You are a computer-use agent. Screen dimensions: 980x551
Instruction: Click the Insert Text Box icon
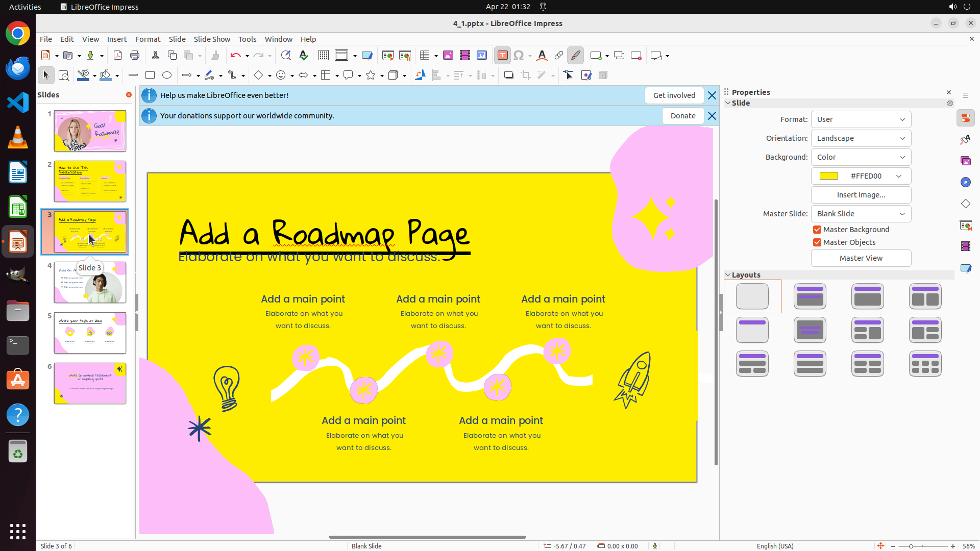[502, 56]
